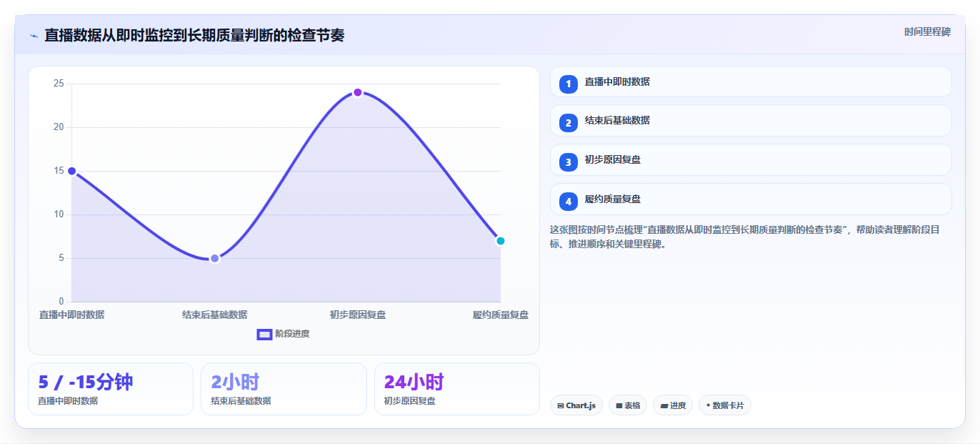Click the 表格 tag
Image resolution: width=980 pixels, height=444 pixels.
tap(628, 405)
